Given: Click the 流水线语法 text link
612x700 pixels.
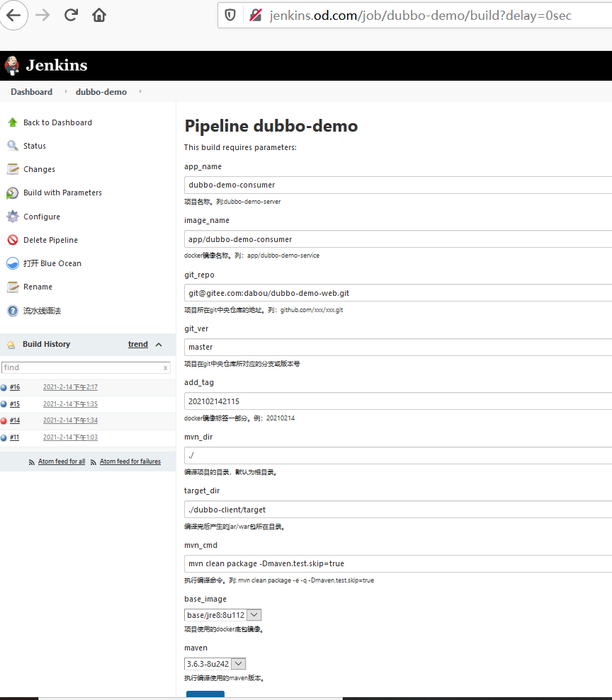Looking at the screenshot, I should 42,311.
